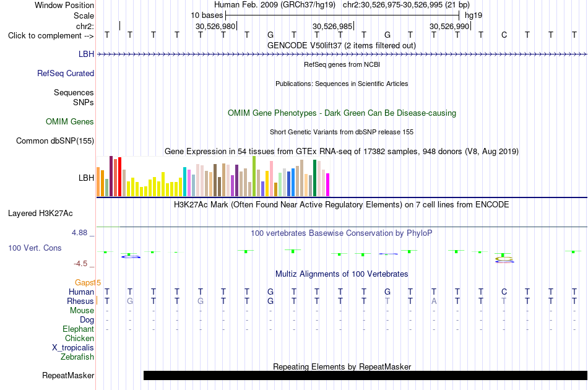This screenshot has width=588, height=390.
Task: Click the Sequences track label
Action: [74, 92]
